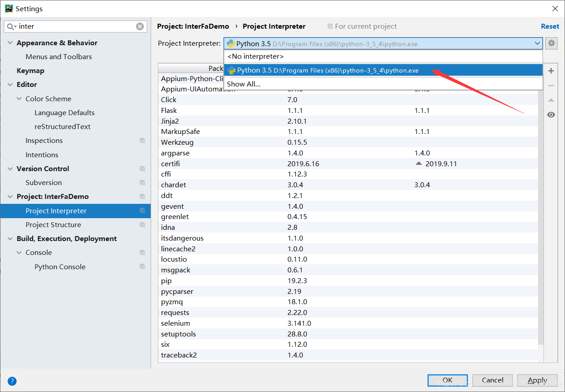Click the PyCharm icon in the title bar
Screen dimensions: 565x392
9,8
